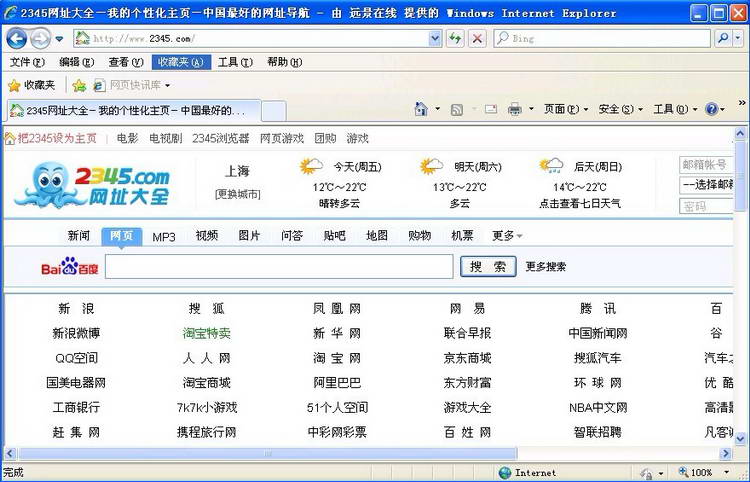Open the 帮助(H) menu
Screen dimensions: 750x482
285,62
